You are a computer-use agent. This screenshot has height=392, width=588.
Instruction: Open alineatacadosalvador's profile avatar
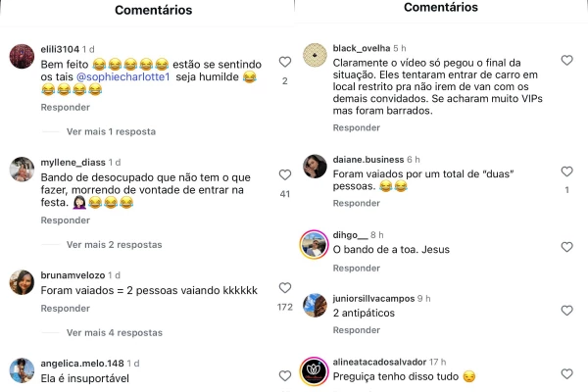[314, 371]
